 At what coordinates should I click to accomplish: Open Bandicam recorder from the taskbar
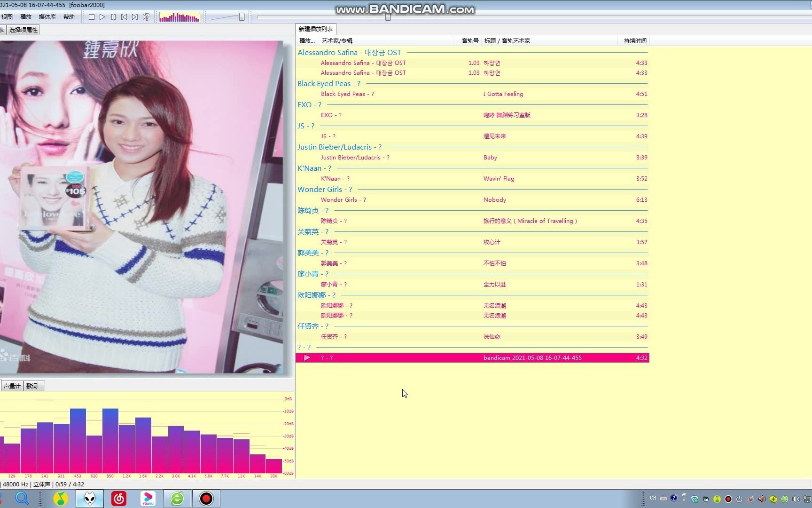(206, 499)
